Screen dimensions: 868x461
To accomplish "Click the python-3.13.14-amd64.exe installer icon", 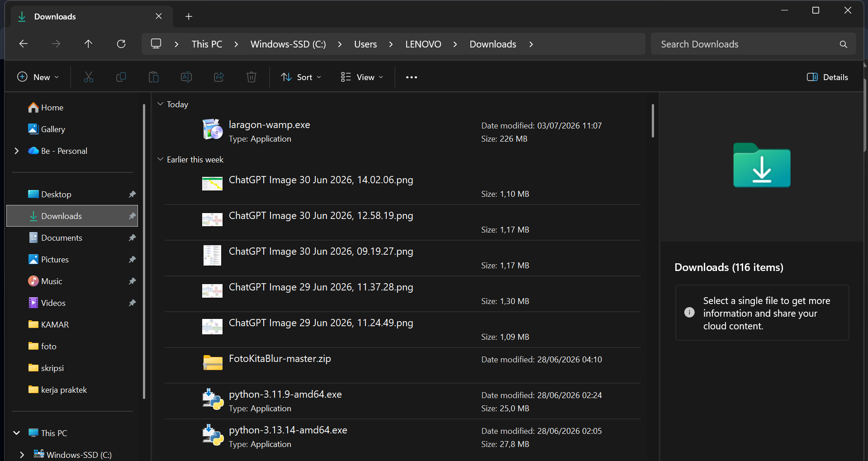I will tap(212, 435).
